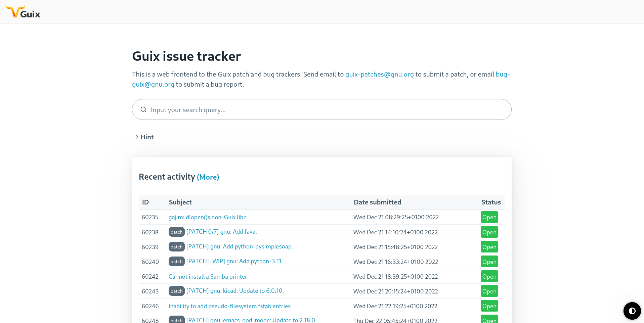Select date 'Wed Dec 21 22:19:25+0100 2022'

click(395, 306)
